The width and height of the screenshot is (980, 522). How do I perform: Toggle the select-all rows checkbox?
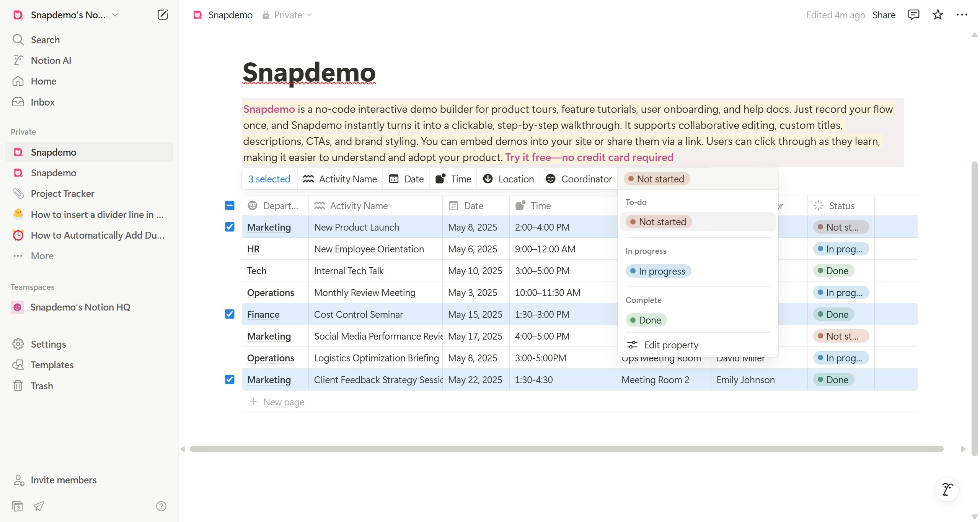230,205
